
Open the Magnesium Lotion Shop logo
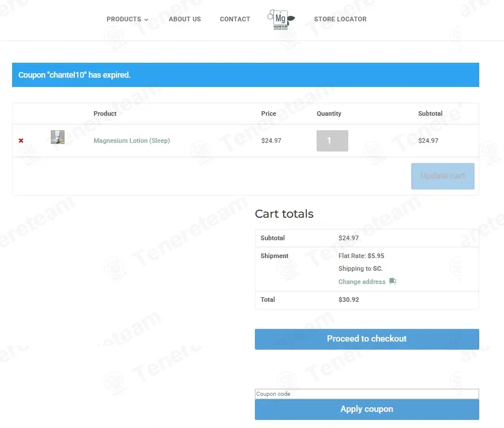coord(281,19)
